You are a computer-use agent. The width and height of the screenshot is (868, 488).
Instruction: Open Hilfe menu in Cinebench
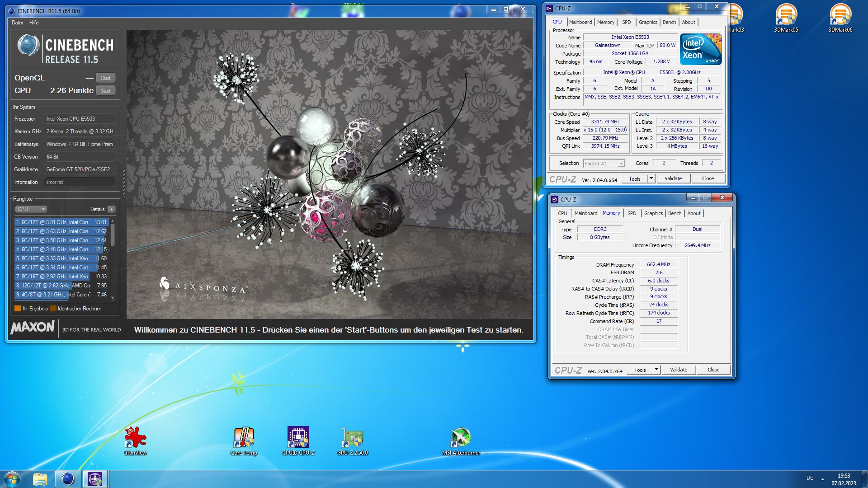(34, 23)
